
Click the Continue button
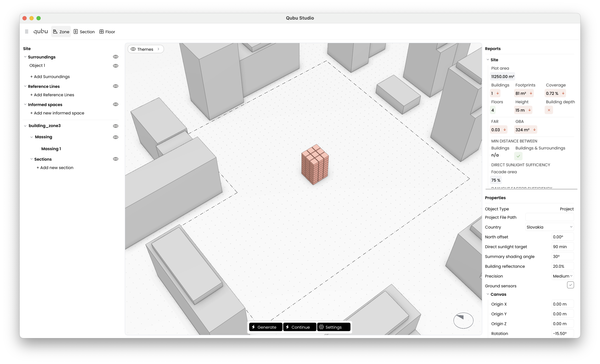coord(299,327)
